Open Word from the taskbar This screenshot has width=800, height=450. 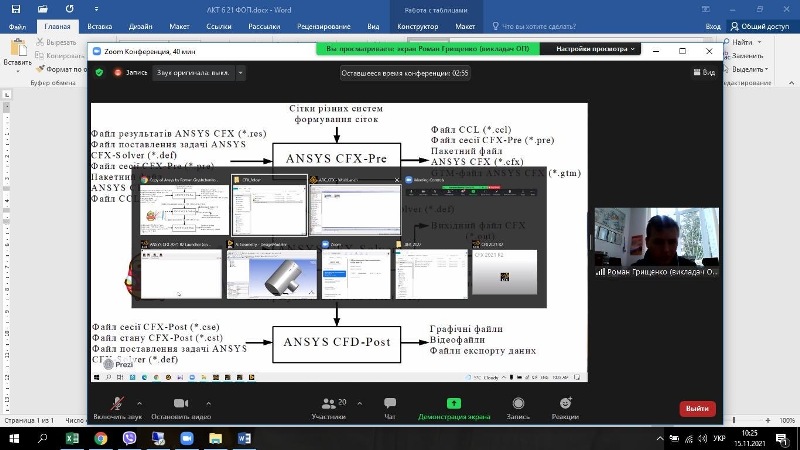[x=244, y=438]
